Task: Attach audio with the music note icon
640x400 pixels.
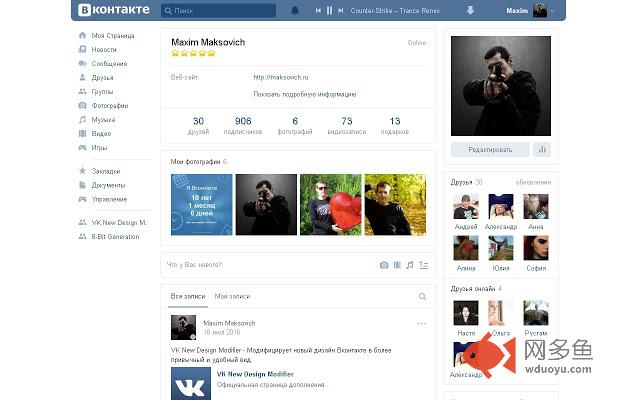Action: click(410, 265)
